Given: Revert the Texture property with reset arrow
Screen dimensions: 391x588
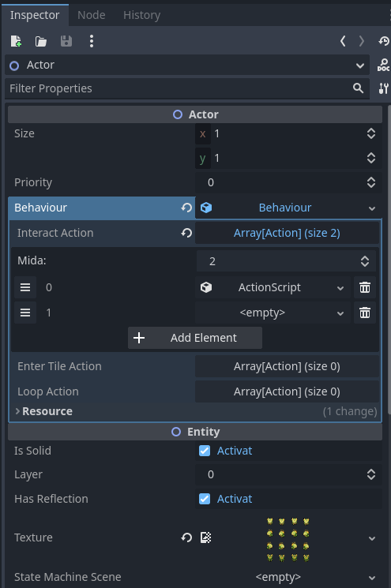Looking at the screenshot, I should [186, 537].
